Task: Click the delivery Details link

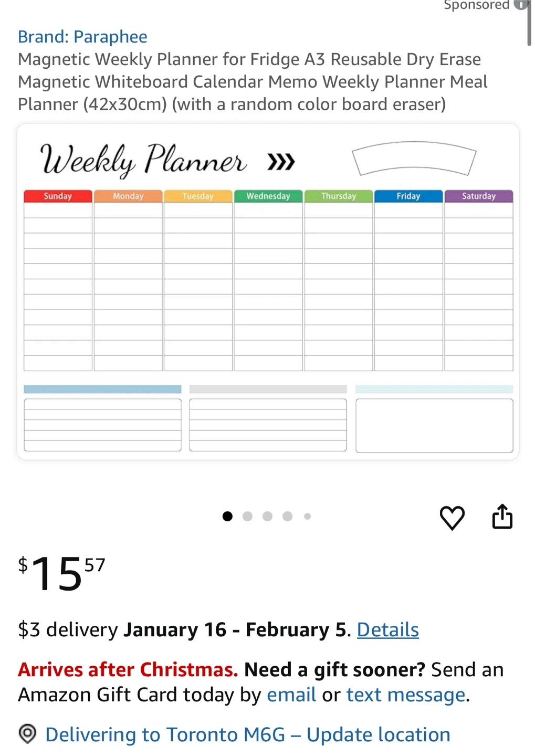Action: [x=387, y=629]
